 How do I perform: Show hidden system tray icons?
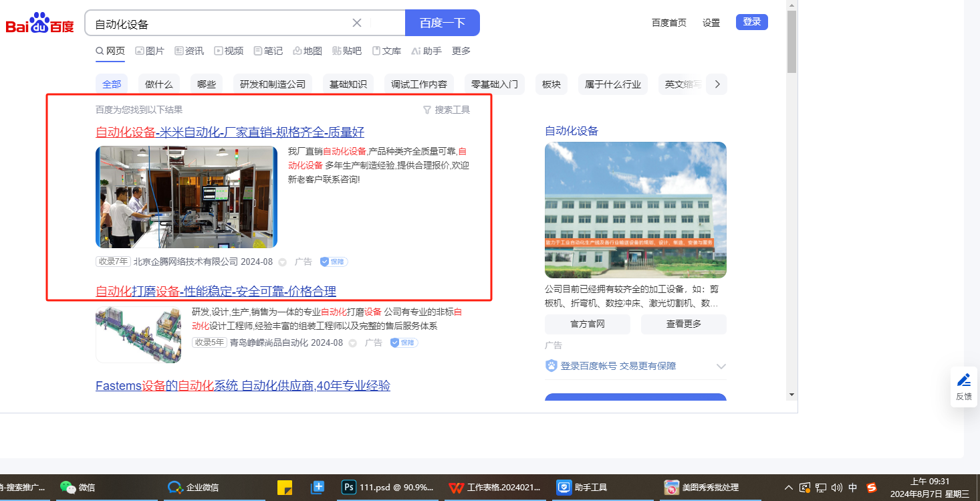point(789,488)
